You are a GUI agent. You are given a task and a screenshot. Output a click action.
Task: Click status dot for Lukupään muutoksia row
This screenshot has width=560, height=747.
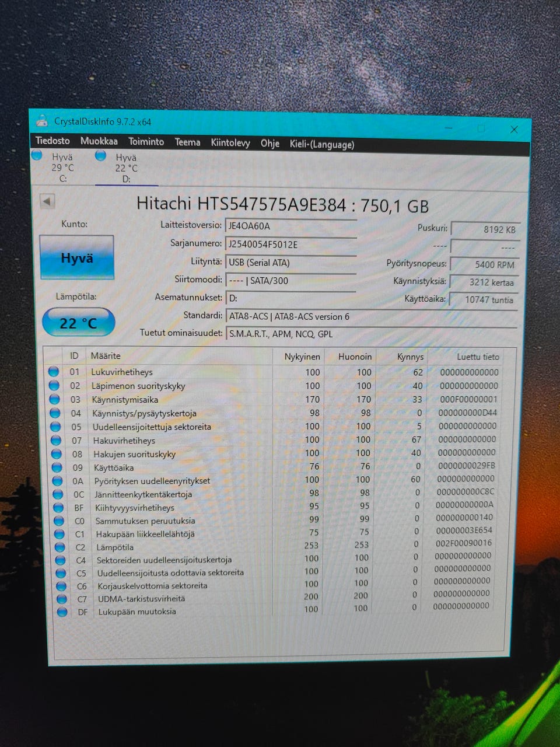pos(62,612)
